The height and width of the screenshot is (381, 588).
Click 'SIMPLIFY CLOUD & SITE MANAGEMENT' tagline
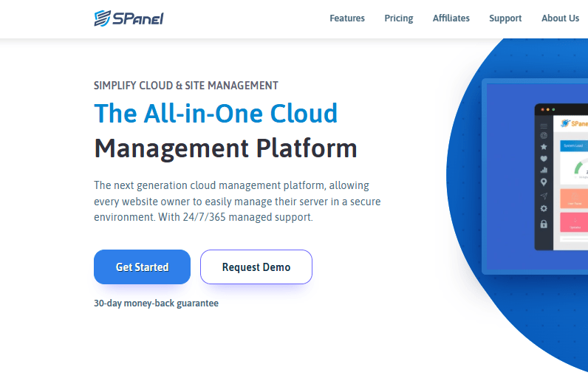pos(185,86)
